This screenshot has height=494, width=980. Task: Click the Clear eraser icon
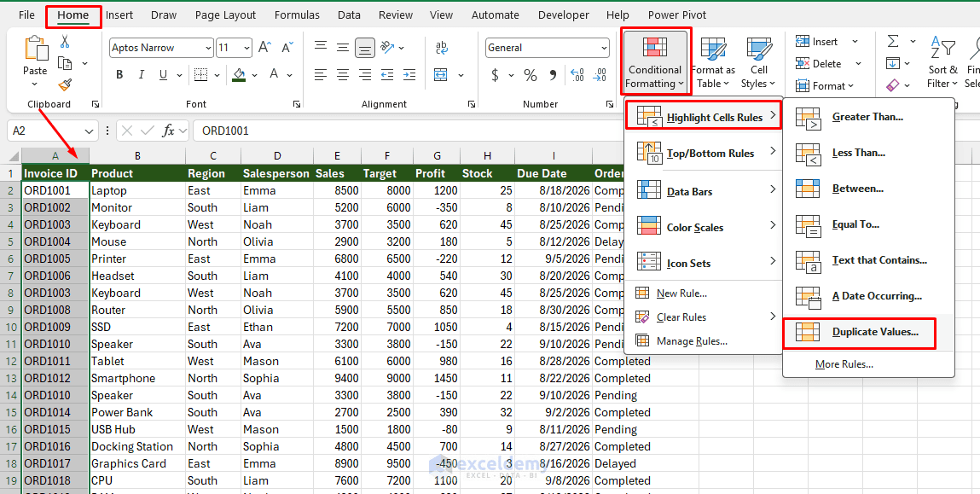(893, 84)
